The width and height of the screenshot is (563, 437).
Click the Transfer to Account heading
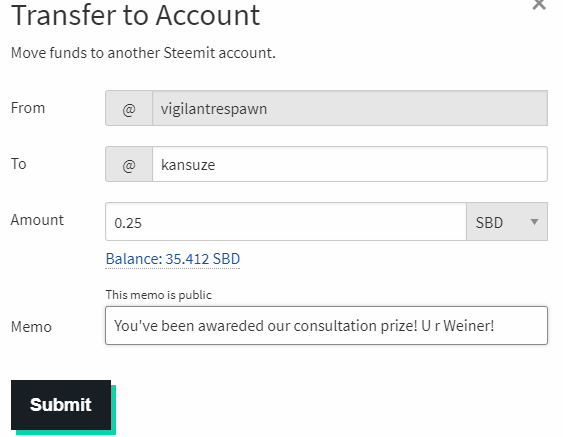click(135, 15)
